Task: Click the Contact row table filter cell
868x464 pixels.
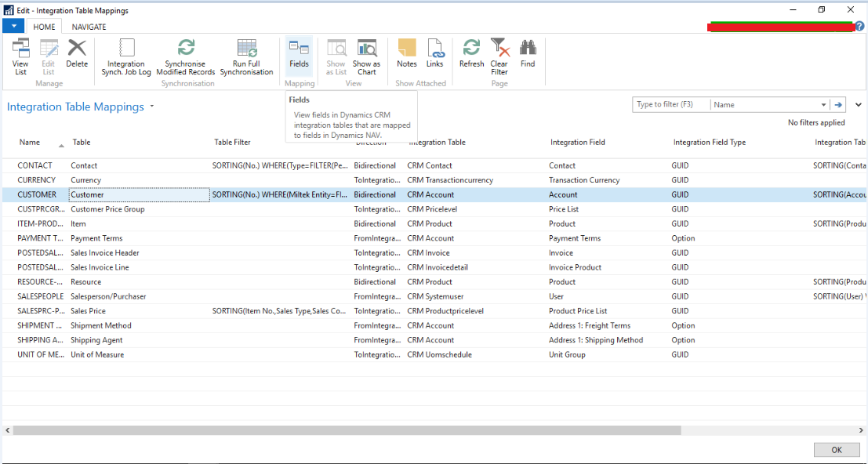Action: click(x=280, y=165)
